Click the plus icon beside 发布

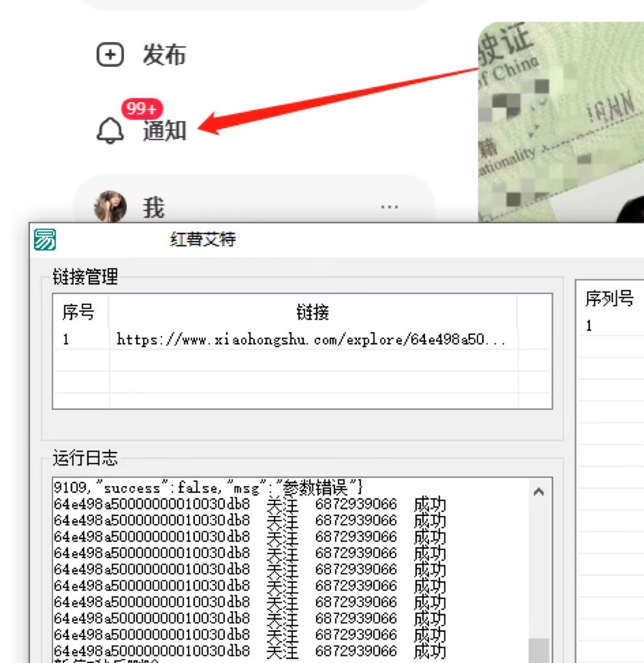110,55
